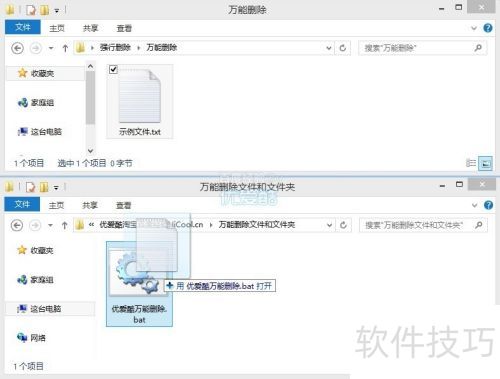
Task: Go back in the 万能删除 window
Action: [x=17, y=48]
